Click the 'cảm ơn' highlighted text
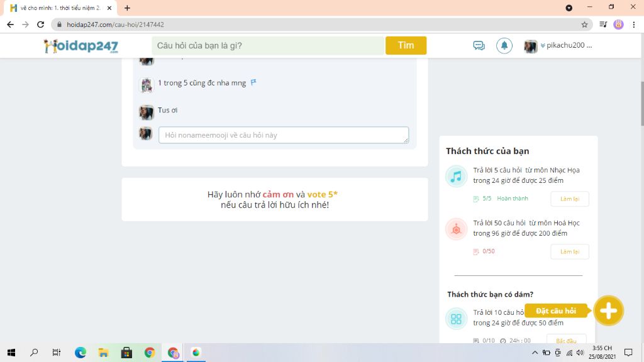Viewport: 644px width, 362px height. tap(278, 195)
